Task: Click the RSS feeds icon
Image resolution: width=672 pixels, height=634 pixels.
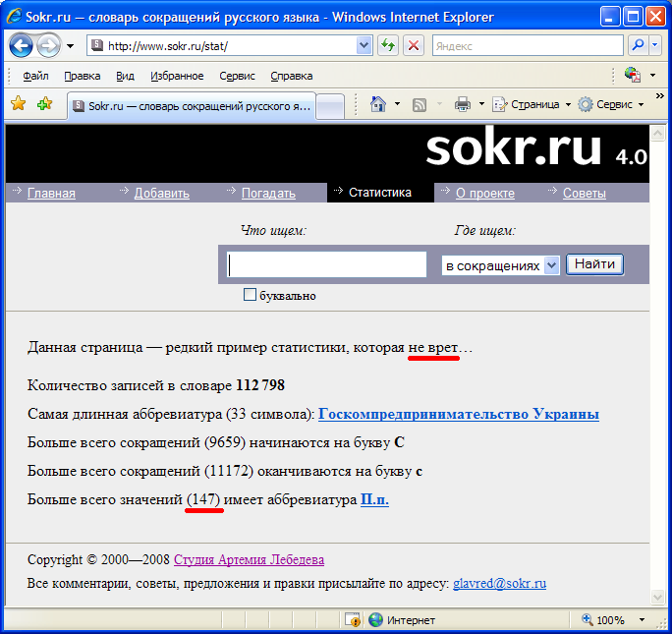Action: pyautogui.click(x=420, y=104)
